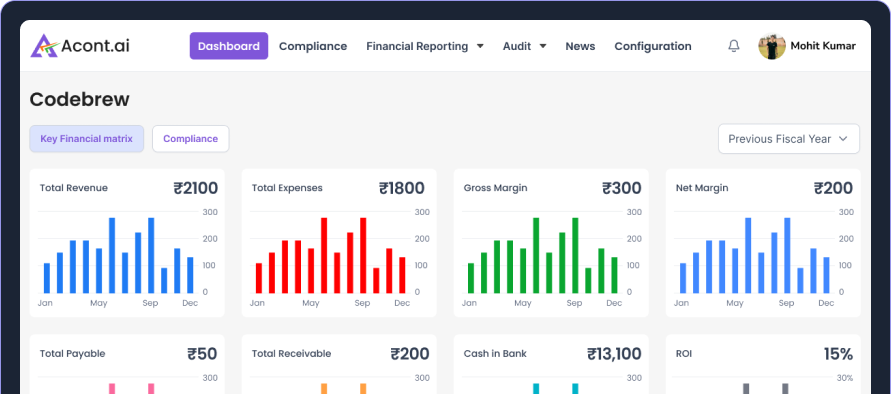Click the ₹13,100 Cash in Bank value

[614, 354]
